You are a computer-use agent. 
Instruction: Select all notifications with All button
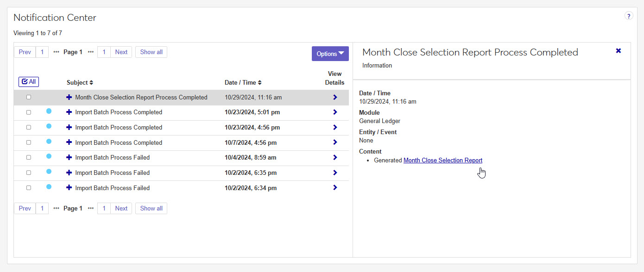click(29, 82)
